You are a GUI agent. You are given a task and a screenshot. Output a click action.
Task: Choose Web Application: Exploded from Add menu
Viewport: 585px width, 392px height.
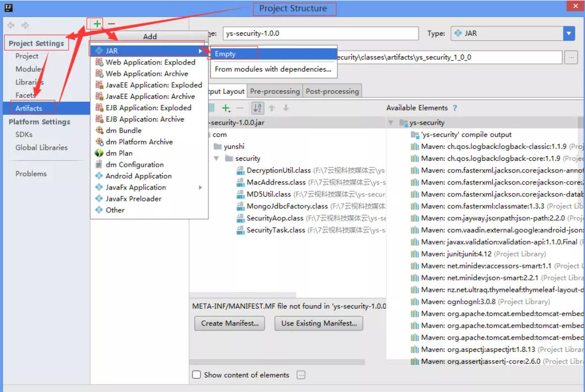click(150, 62)
